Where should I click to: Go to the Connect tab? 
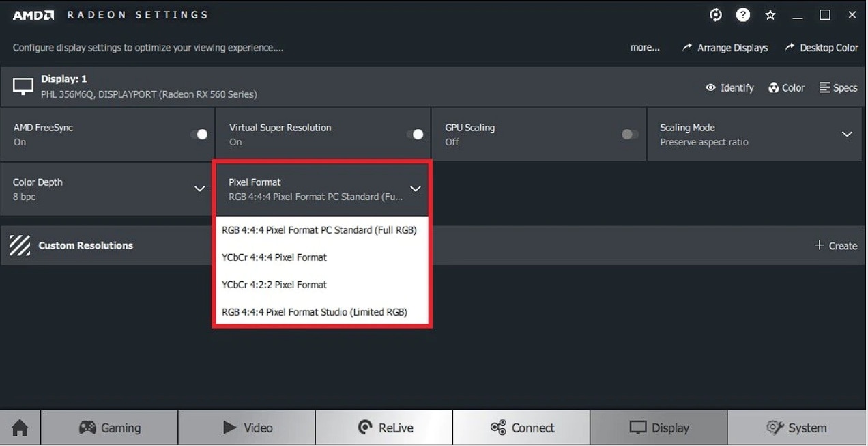click(x=521, y=428)
